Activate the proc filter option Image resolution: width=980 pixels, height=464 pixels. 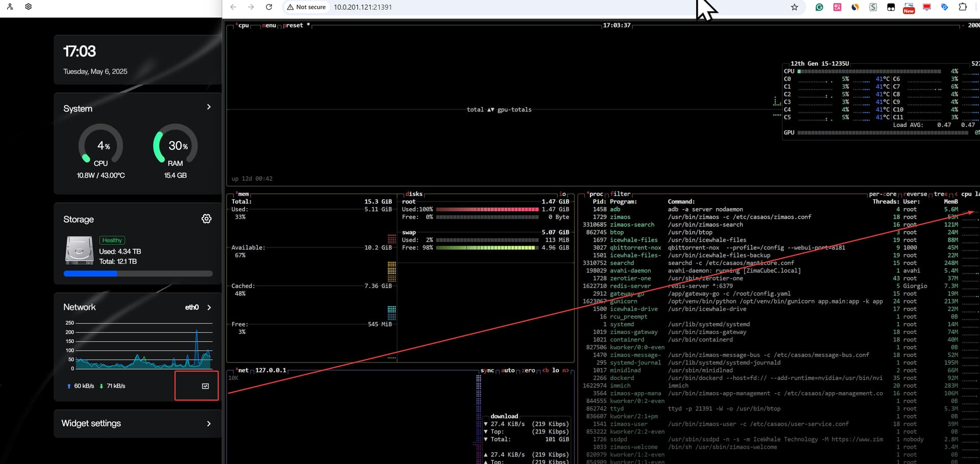[x=620, y=194]
